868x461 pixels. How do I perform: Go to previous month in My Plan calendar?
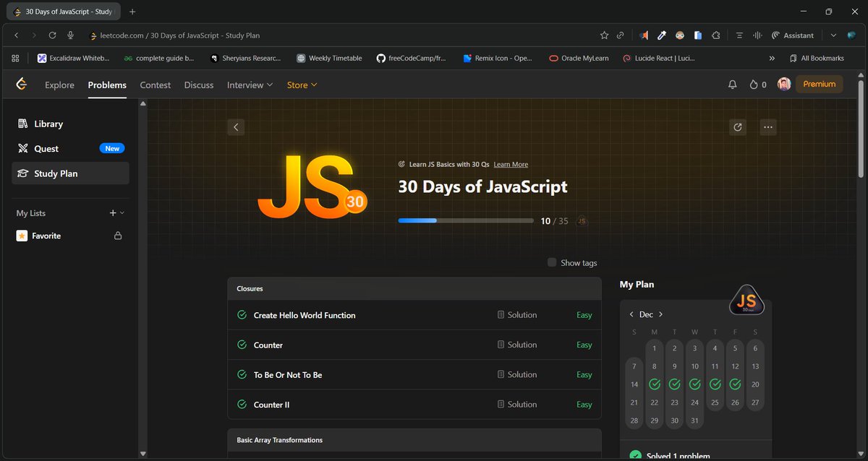(x=631, y=314)
